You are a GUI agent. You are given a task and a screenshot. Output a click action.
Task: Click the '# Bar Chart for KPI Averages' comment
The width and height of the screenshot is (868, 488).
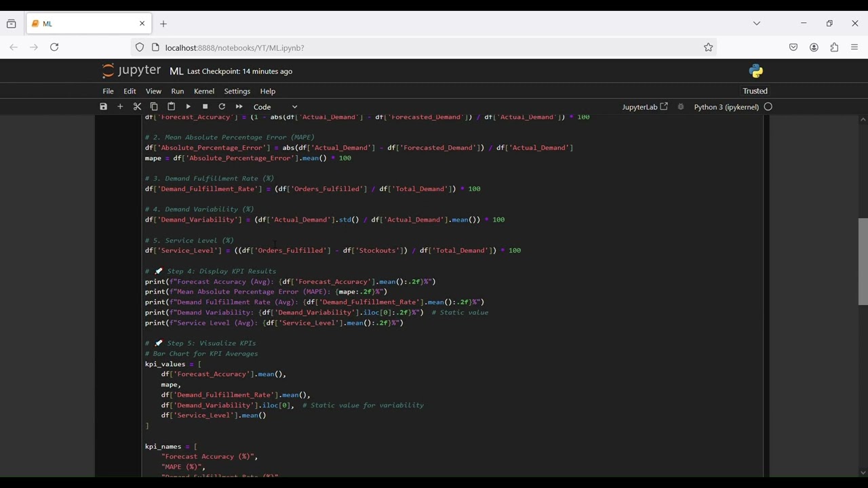202,354
